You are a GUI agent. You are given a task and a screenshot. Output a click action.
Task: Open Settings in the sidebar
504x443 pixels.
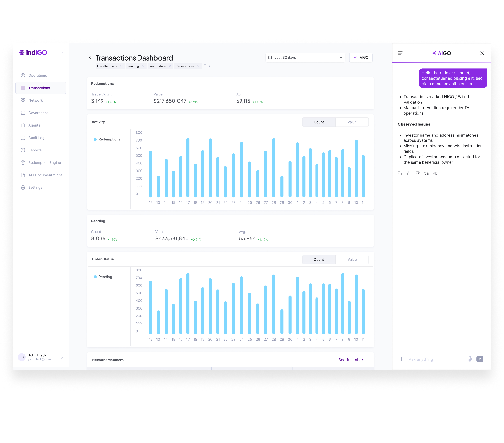pos(41,187)
